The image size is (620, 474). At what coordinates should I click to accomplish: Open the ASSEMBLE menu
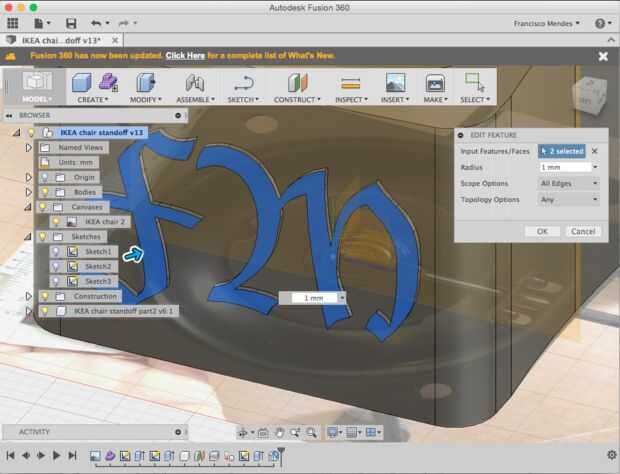tap(195, 100)
